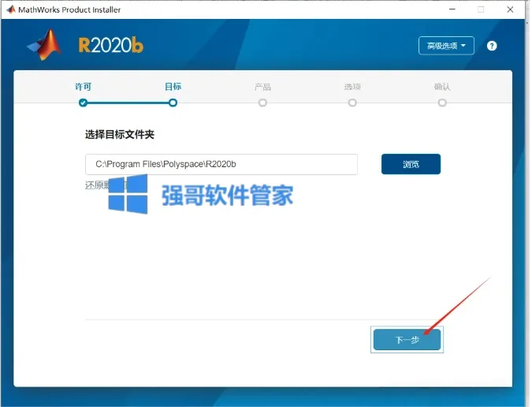This screenshot has width=532, height=407.
Task: Click the 选项 progress step circle
Action: click(352, 103)
